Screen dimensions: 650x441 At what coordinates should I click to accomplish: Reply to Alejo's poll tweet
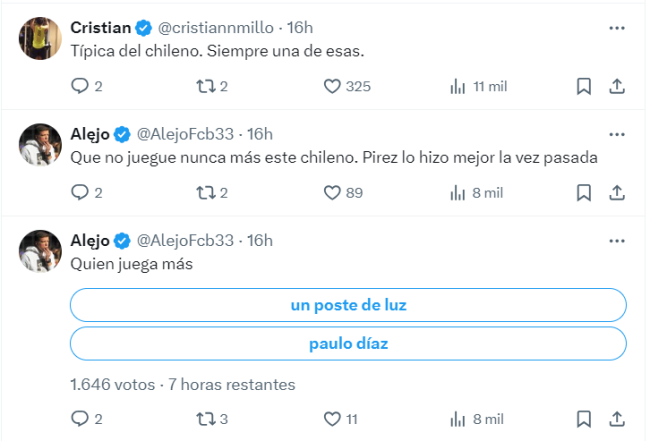(x=81, y=418)
